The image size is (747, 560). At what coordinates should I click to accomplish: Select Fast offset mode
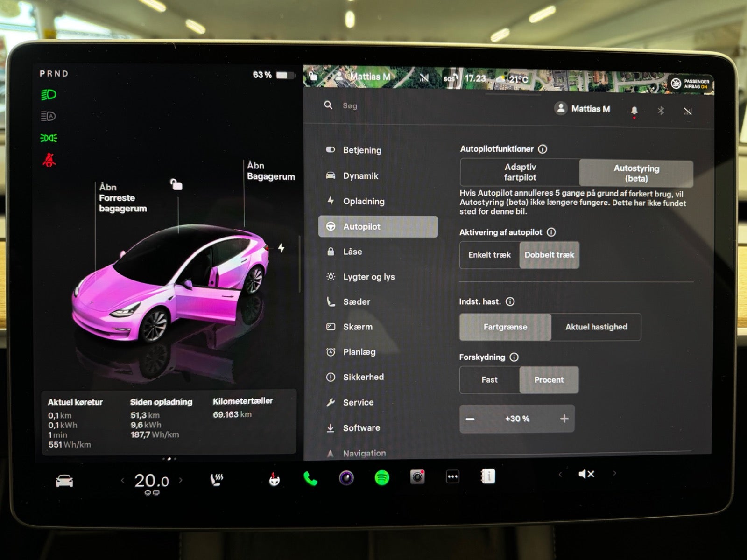click(489, 380)
